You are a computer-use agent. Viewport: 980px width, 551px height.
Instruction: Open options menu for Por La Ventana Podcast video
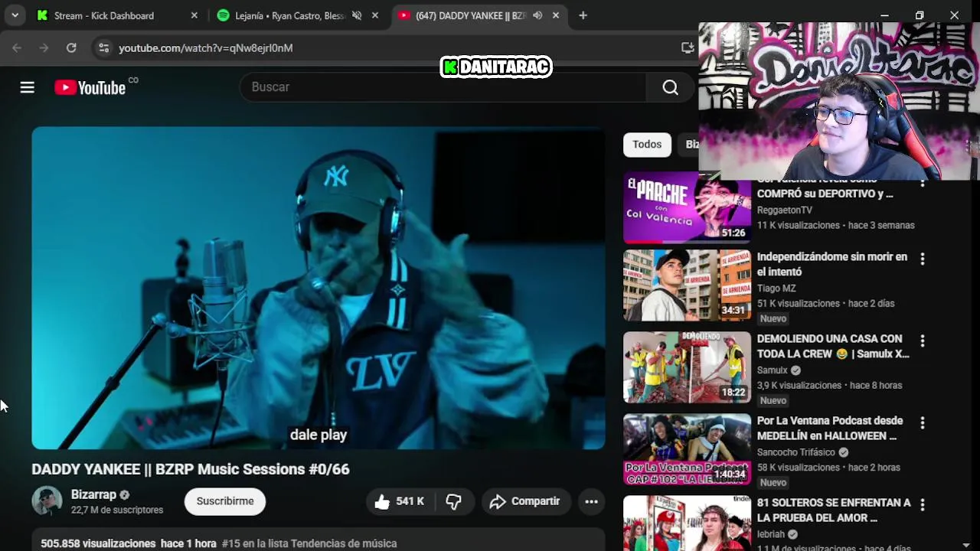pyautogui.click(x=922, y=422)
